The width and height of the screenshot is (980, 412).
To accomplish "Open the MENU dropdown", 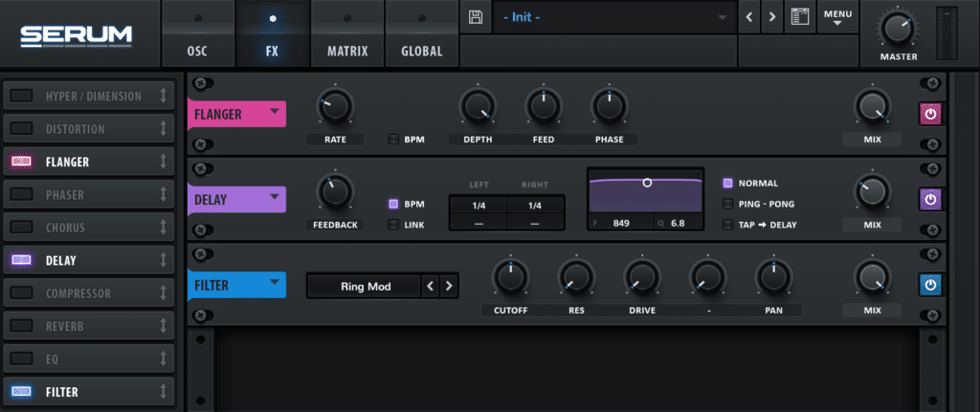I will tap(837, 17).
